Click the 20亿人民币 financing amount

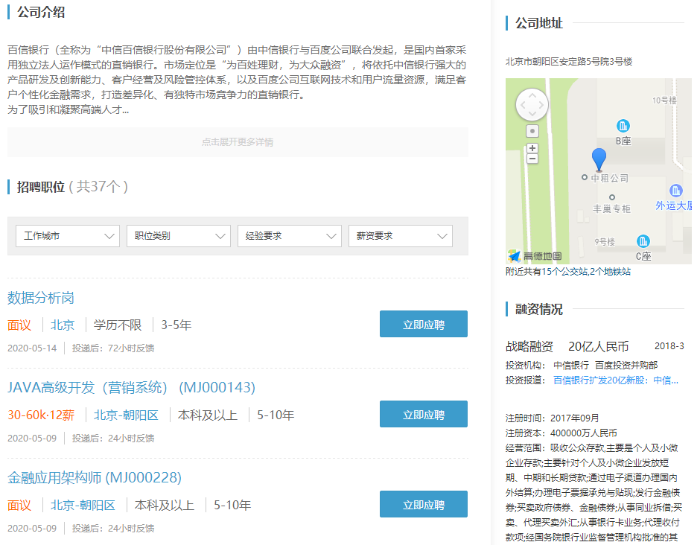tap(598, 346)
